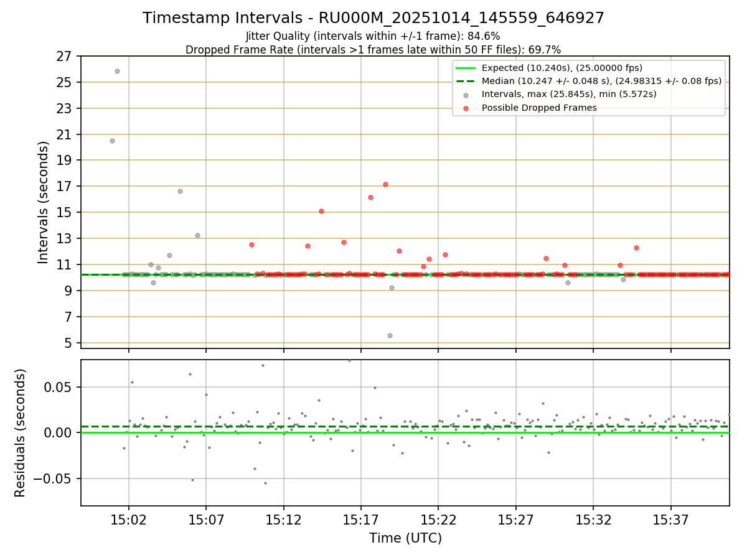Click the highest gray point near 25.8 seconds
Screen dimensions: 747x560
[x=117, y=71]
